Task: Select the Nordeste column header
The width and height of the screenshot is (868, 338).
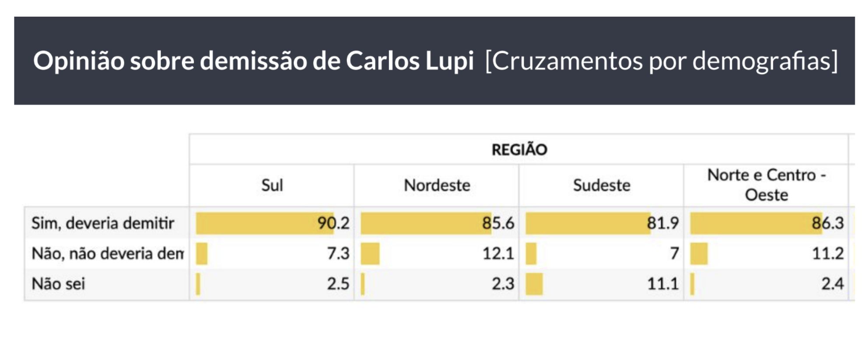Action: [437, 185]
